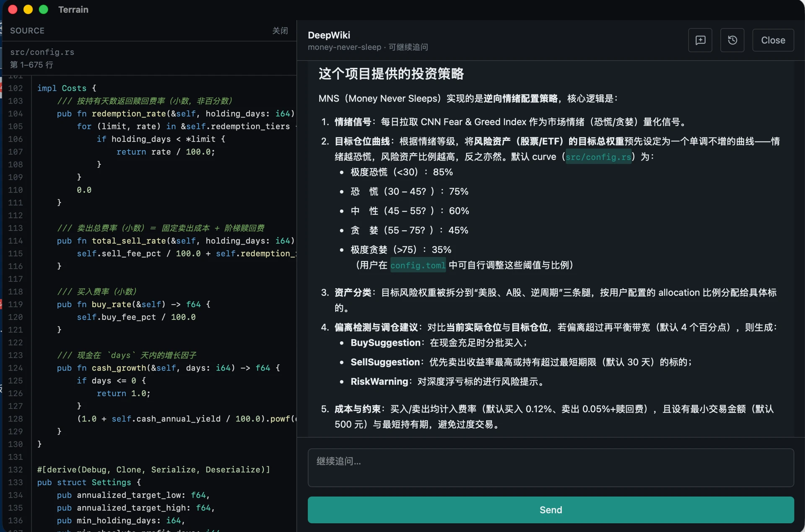Click the bullet '中性 (45–55?) : 60%'
Viewport: 805px width, 532px height.
[410, 211]
